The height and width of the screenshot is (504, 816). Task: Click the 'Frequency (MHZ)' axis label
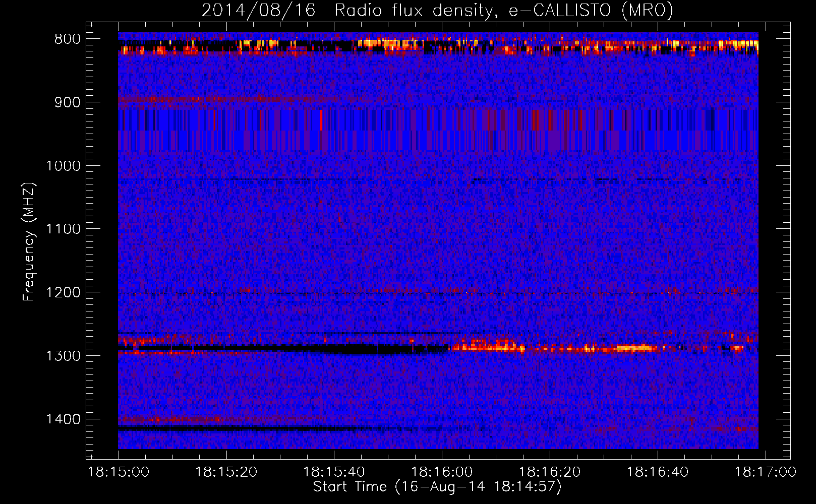point(29,242)
